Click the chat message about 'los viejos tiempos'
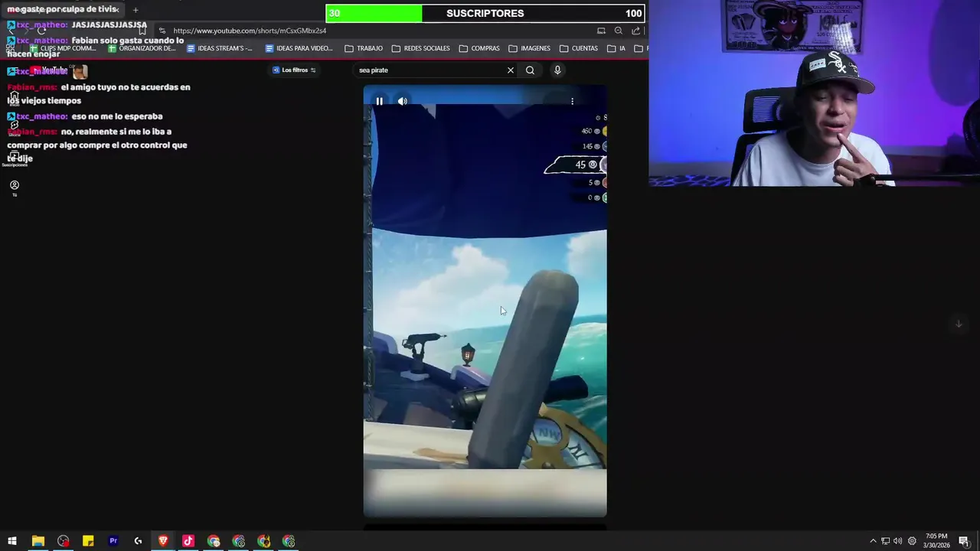Screen dimensions: 980x551 coord(99,93)
